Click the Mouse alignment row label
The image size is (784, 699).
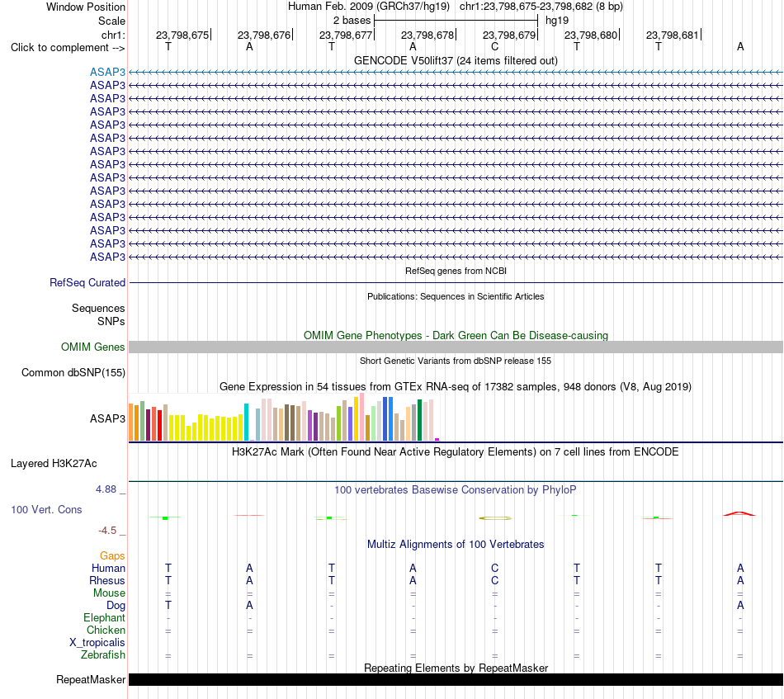(109, 593)
